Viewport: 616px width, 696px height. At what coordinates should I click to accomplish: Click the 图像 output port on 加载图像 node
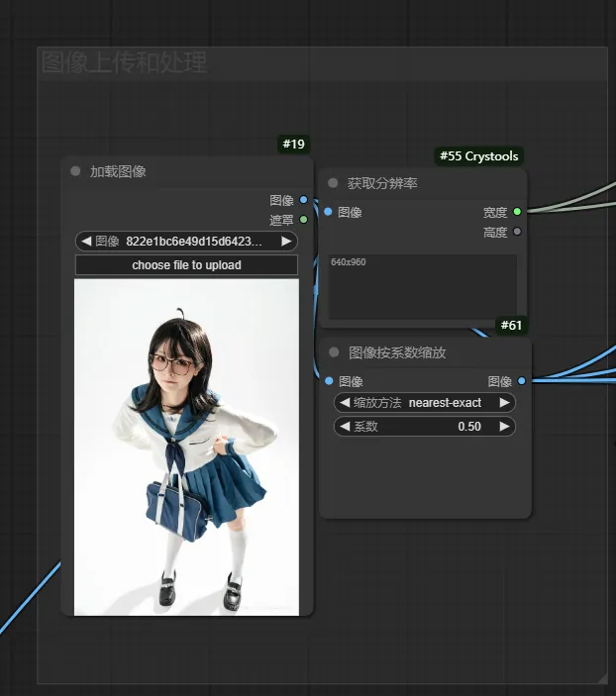(303, 200)
